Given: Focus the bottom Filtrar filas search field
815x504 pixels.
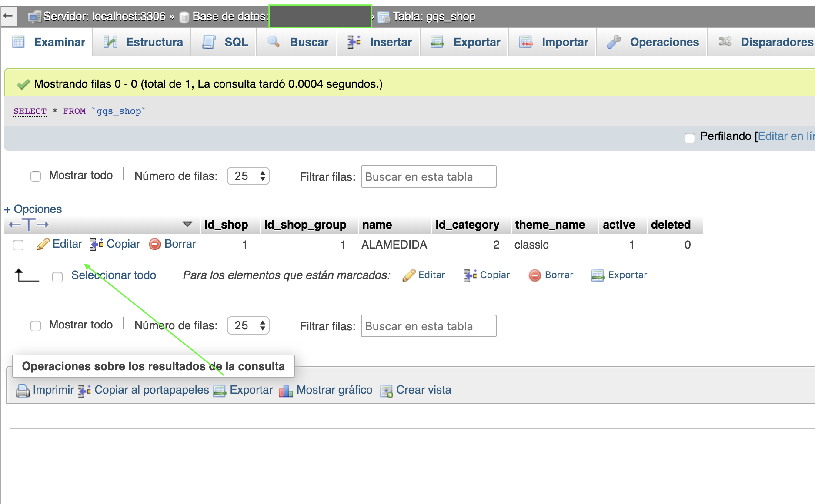Looking at the screenshot, I should coord(429,326).
